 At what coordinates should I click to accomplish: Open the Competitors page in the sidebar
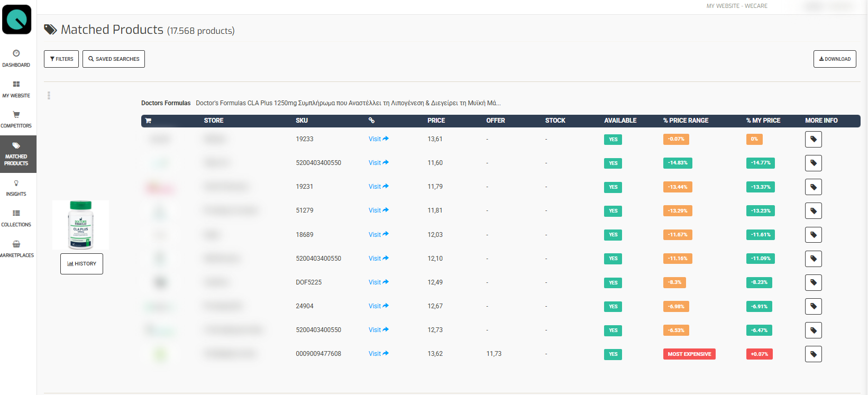[16, 120]
